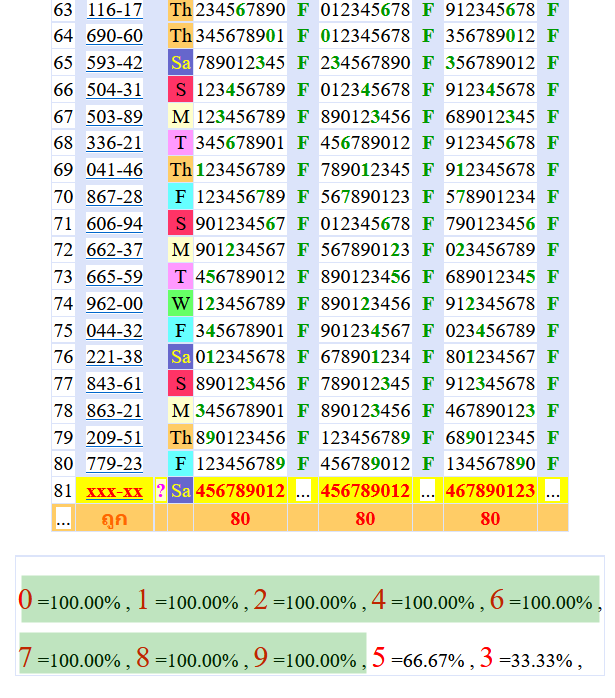Click the 843-61 link
Screen dimensions: 615x698
coord(114,384)
